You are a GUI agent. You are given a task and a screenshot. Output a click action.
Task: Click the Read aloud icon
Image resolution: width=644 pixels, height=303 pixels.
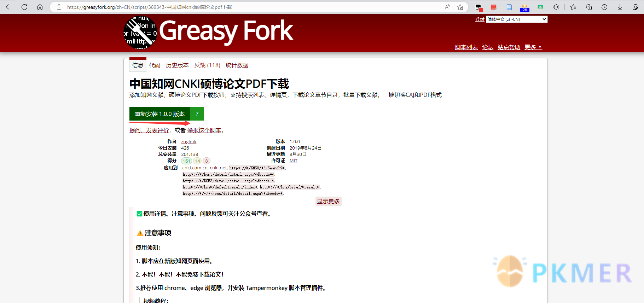pyautogui.click(x=447, y=7)
